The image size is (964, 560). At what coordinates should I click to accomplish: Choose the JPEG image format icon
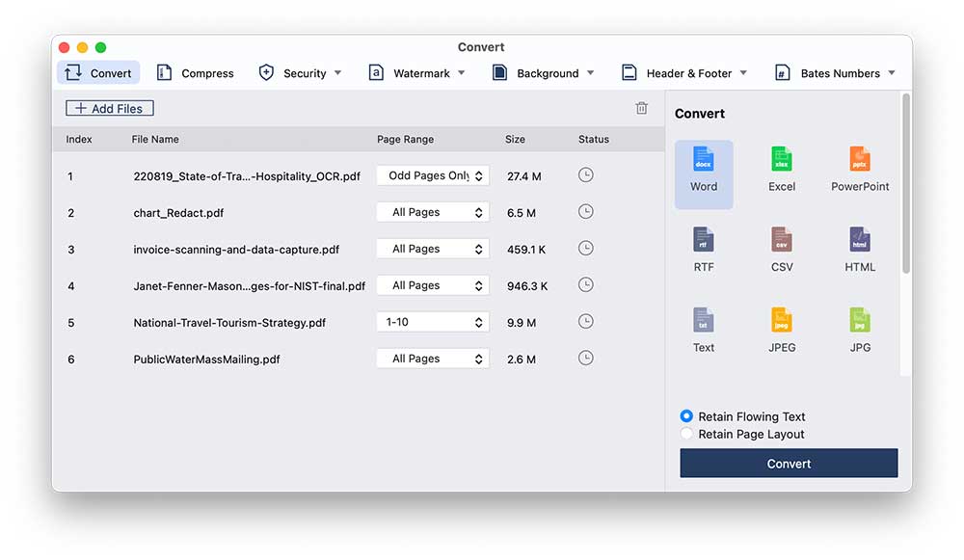(x=782, y=321)
